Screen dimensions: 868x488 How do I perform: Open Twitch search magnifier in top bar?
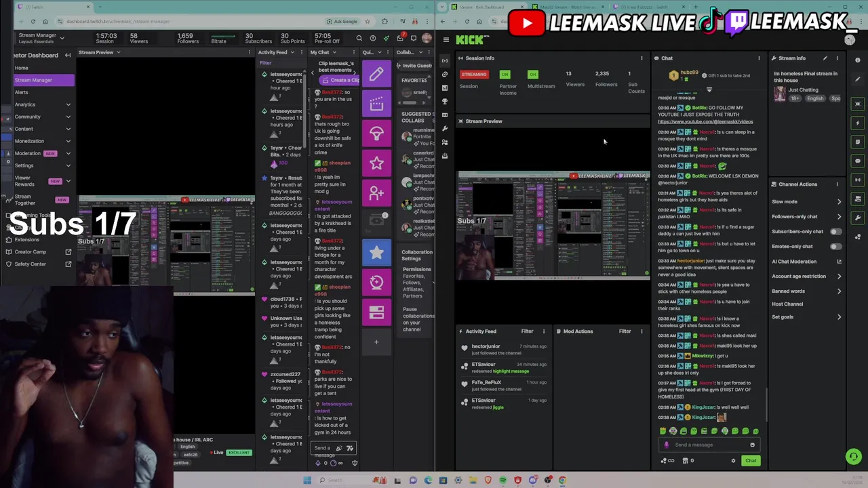click(359, 38)
